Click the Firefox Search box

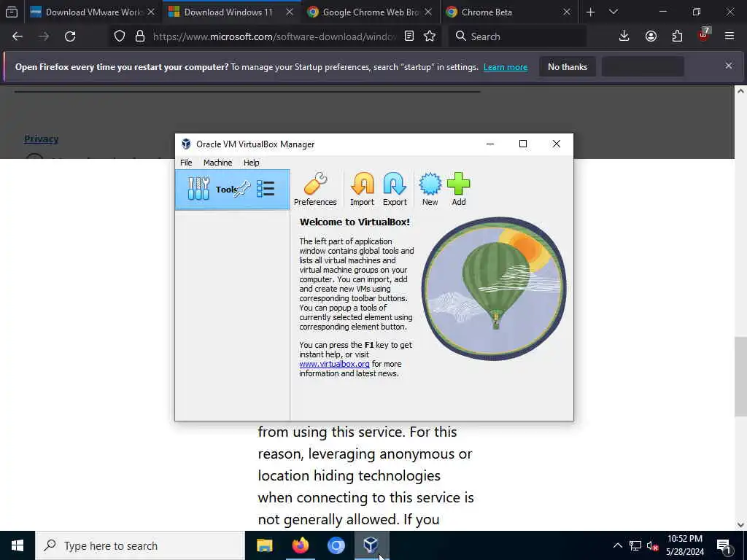[517, 36]
